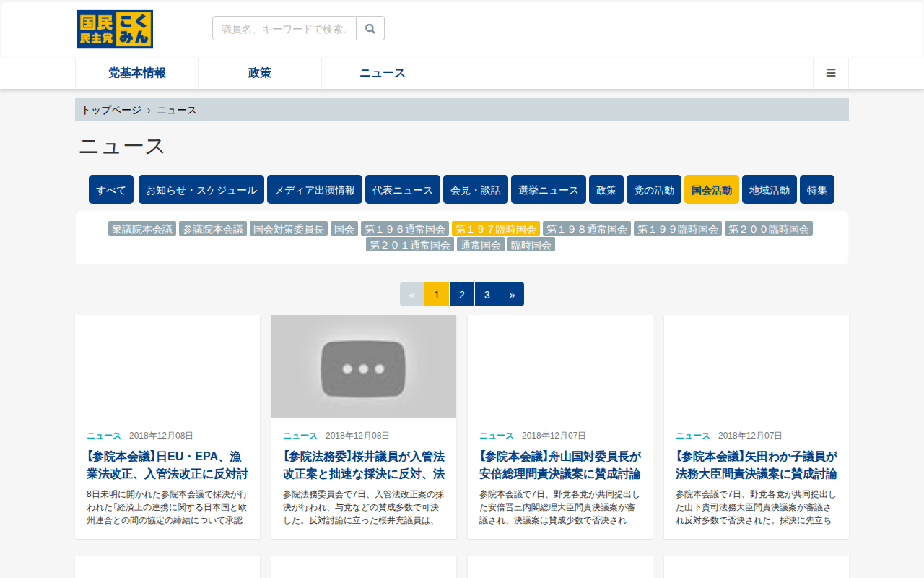Screen dimensions: 924x578
Task: Select 地域活動 category
Action: (x=770, y=189)
